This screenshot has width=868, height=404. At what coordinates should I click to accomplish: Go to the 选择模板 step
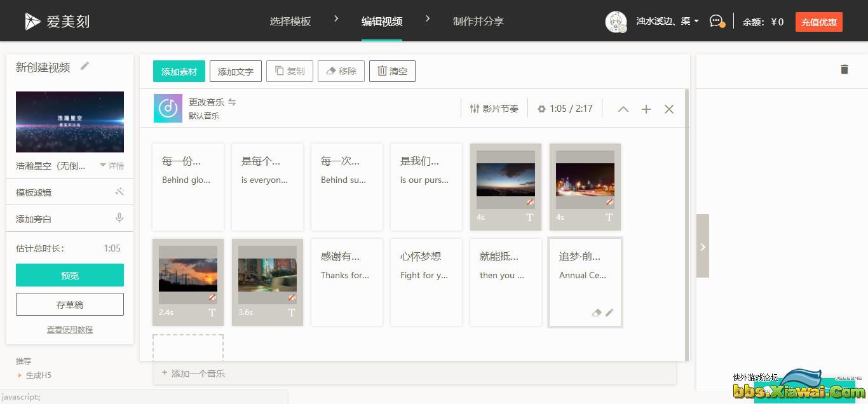click(290, 22)
